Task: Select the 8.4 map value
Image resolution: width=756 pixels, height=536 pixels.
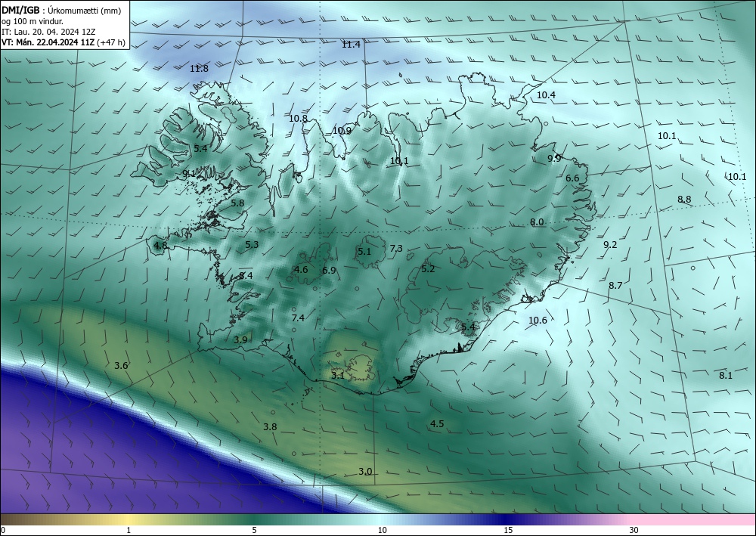Action: click(246, 275)
